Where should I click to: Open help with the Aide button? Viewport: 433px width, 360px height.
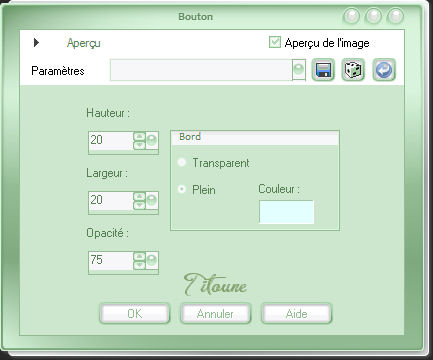(296, 313)
